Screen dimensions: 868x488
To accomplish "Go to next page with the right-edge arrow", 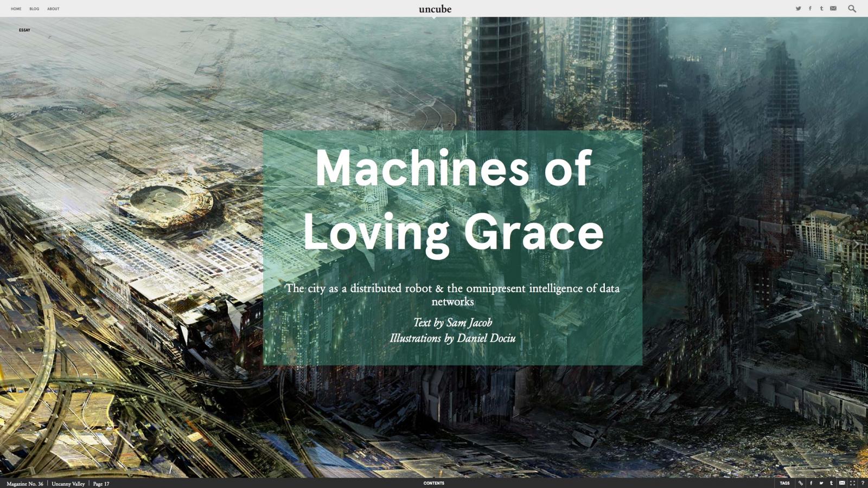I will pyautogui.click(x=856, y=245).
